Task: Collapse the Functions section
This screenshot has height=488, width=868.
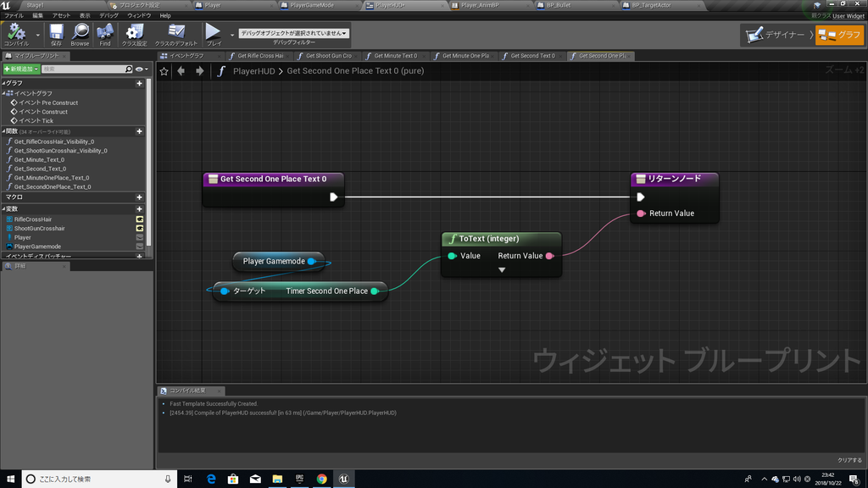Action: (4, 131)
